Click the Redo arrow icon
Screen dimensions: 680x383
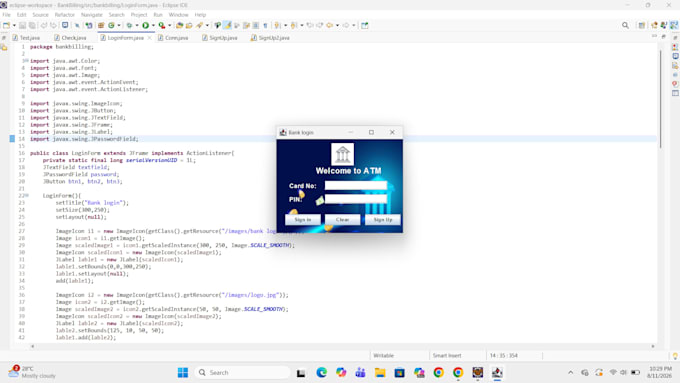[54, 26]
